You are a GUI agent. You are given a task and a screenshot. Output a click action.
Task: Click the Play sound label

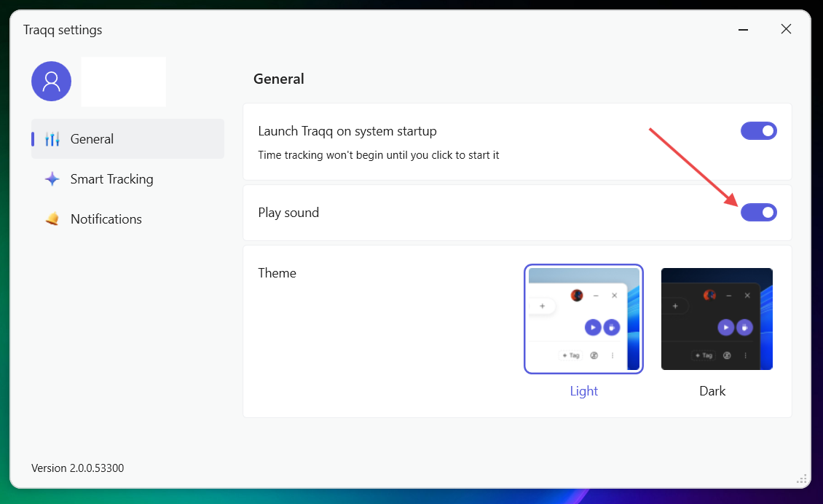(288, 213)
